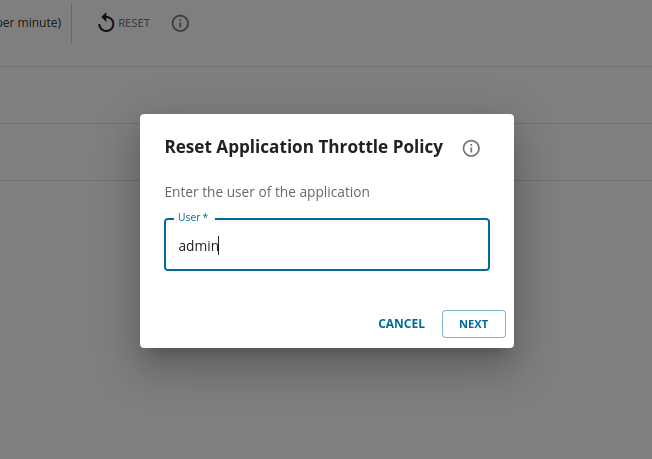Focus the User text field
The height and width of the screenshot is (459, 652).
[326, 245]
